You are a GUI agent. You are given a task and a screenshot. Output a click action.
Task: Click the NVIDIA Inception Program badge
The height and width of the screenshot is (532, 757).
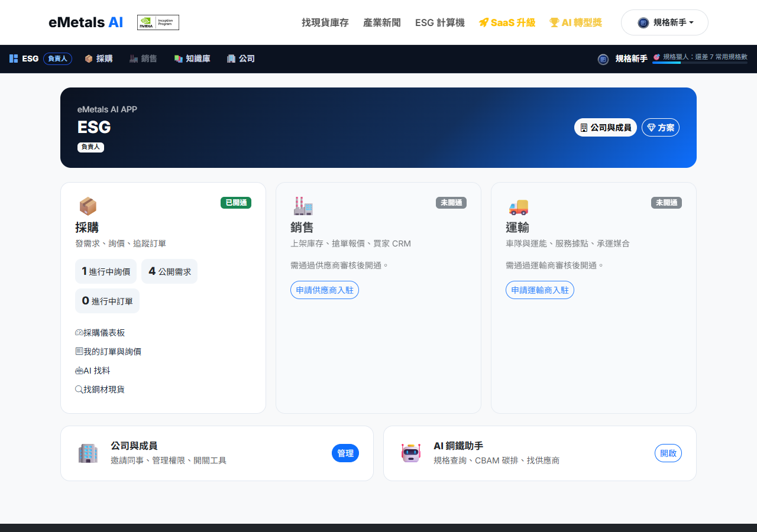(x=158, y=22)
